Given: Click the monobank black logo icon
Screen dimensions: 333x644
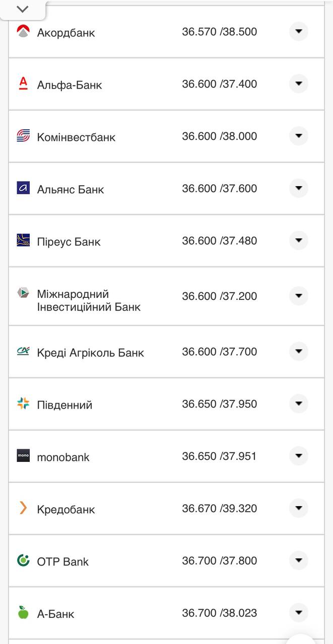Looking at the screenshot, I should click(x=22, y=456).
